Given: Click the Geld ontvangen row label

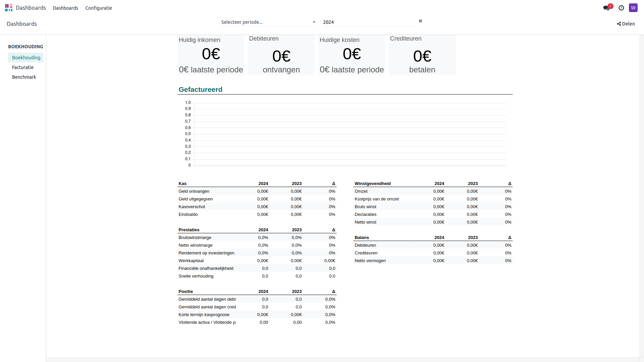Looking at the screenshot, I should 194,191.
